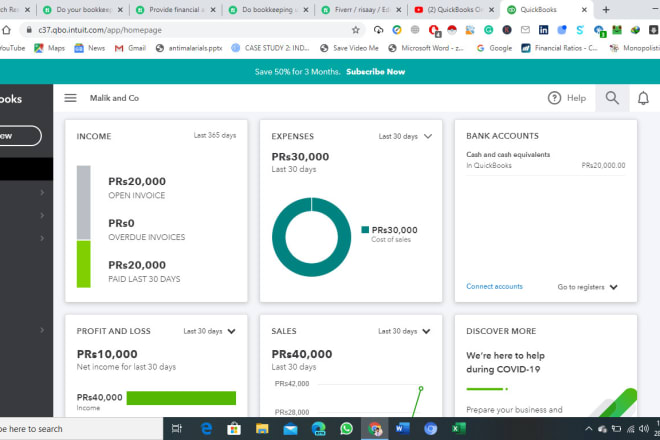Open Excel from the taskbar
This screenshot has height=440, width=660.
tap(458, 429)
